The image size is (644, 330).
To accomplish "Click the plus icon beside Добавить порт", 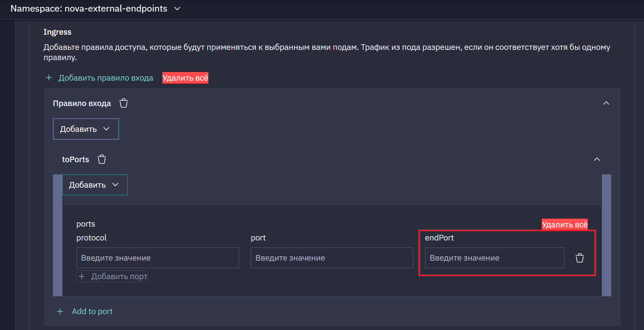I will pos(82,276).
